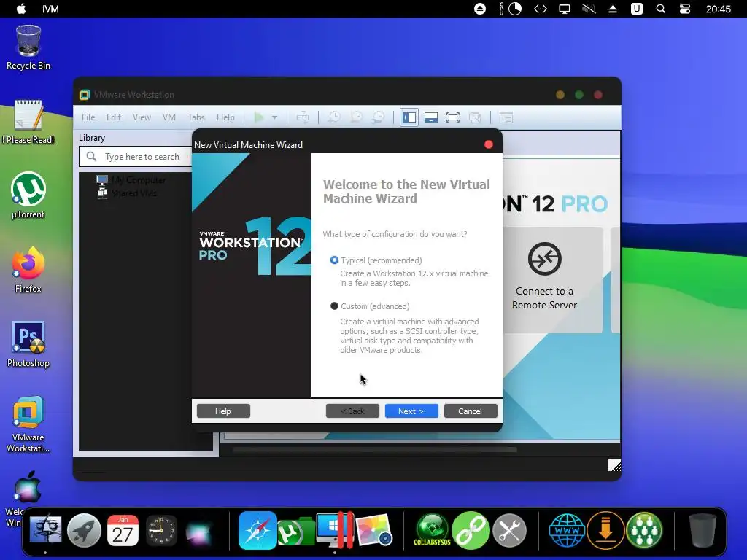Click the Send Ctrl+Alt+Del toolbar icon
Image resolution: width=747 pixels, height=560 pixels.
pos(303,117)
